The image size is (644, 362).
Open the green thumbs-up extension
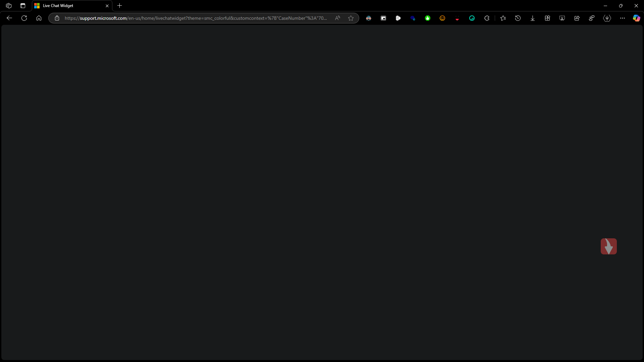click(x=428, y=18)
